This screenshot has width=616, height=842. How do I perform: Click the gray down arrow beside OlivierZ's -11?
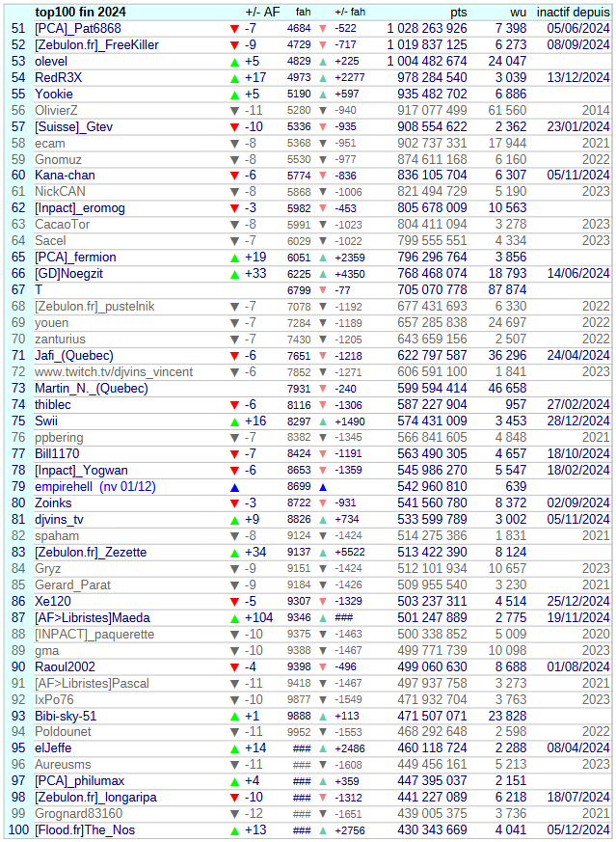(234, 111)
